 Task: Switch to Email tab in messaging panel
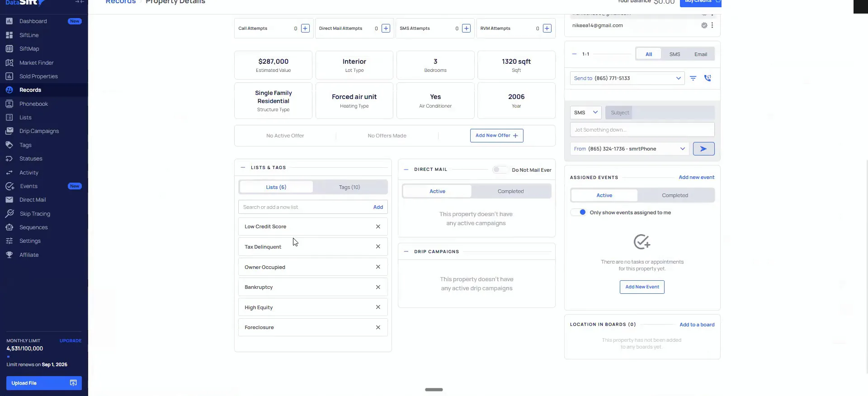pyautogui.click(x=701, y=54)
